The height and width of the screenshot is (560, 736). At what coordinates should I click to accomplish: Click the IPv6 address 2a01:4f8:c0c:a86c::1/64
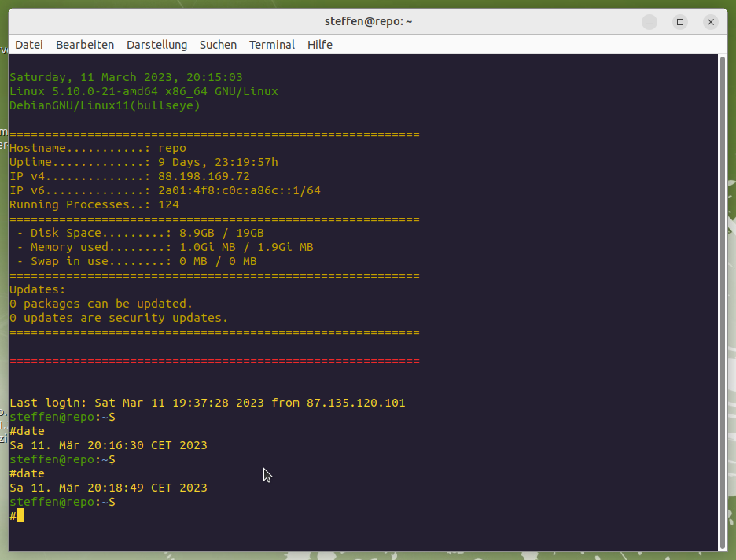[239, 190]
